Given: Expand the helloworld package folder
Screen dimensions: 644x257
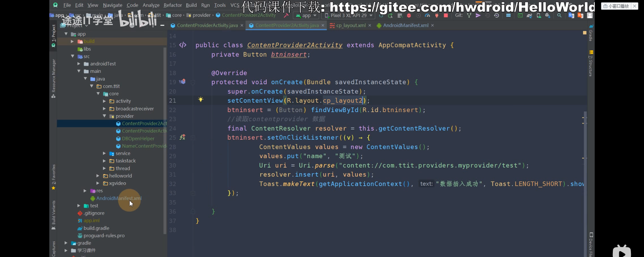Looking at the screenshot, I should 98,176.
